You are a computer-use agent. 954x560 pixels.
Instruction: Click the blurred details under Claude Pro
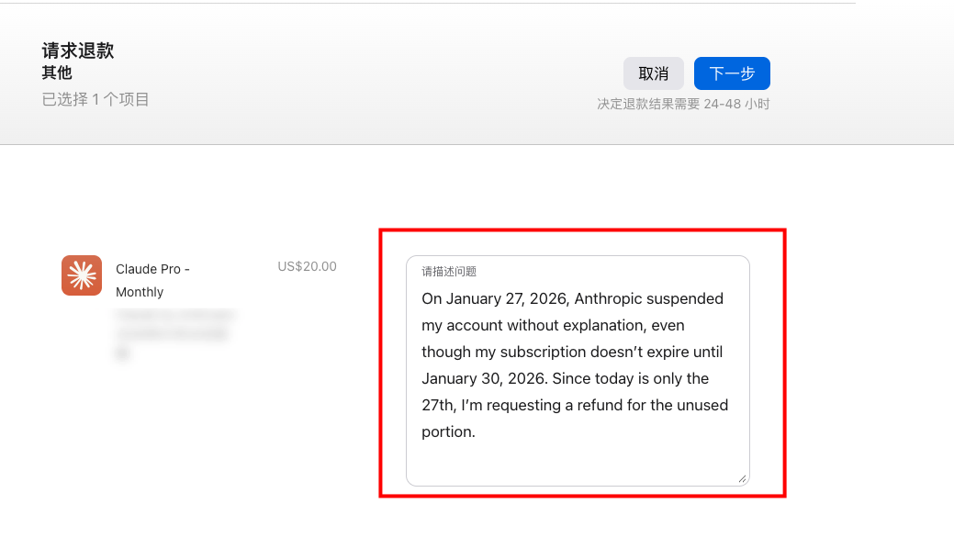(x=174, y=332)
